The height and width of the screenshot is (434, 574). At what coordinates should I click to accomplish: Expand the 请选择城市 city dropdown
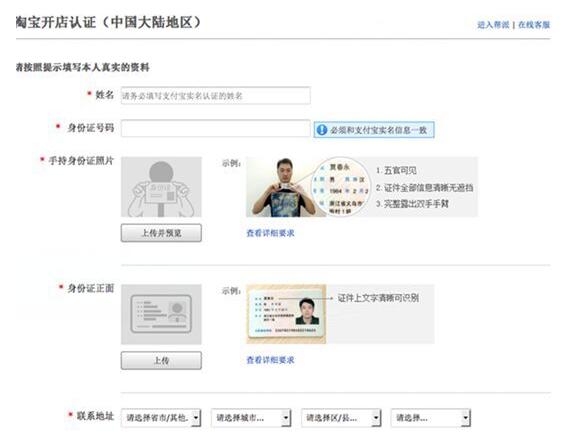point(251,418)
